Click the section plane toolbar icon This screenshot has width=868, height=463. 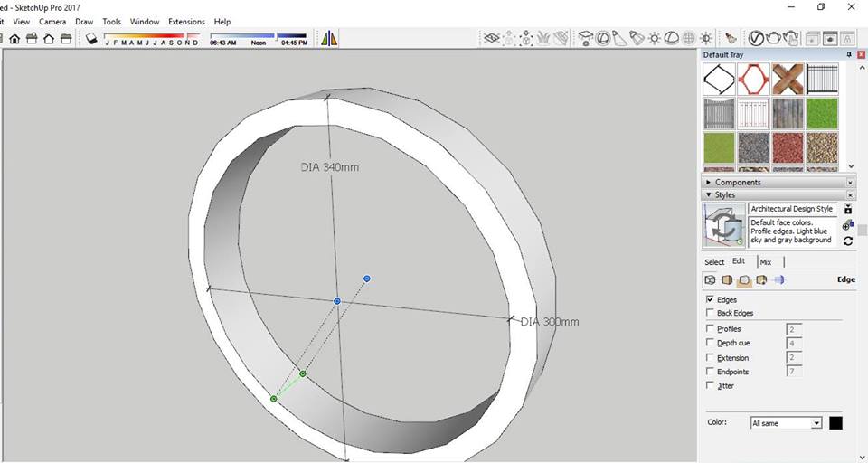(493, 38)
